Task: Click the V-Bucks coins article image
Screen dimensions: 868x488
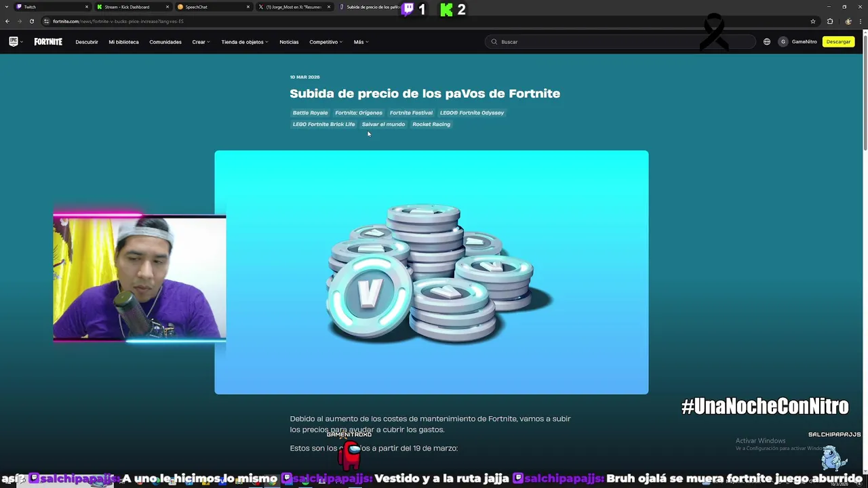Action: (431, 272)
